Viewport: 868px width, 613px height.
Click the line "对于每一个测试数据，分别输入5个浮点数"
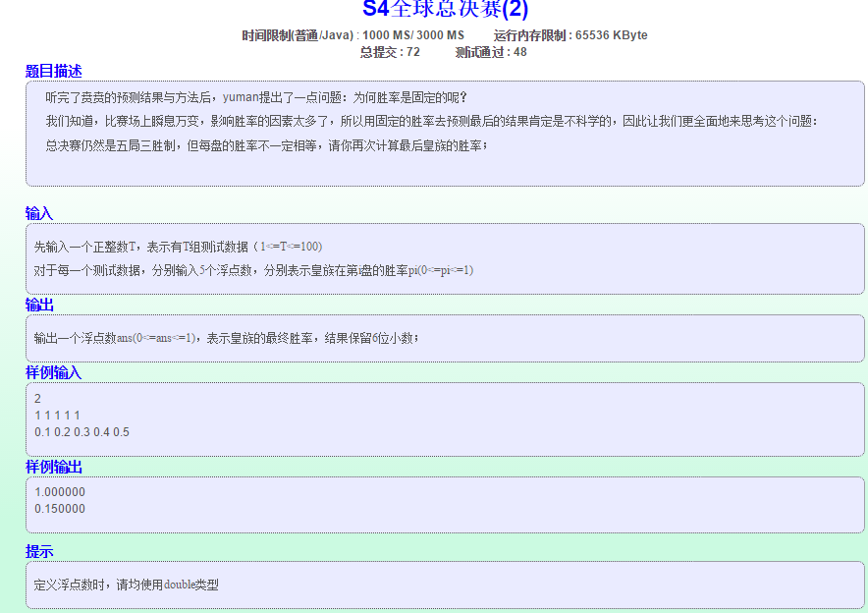click(x=253, y=270)
